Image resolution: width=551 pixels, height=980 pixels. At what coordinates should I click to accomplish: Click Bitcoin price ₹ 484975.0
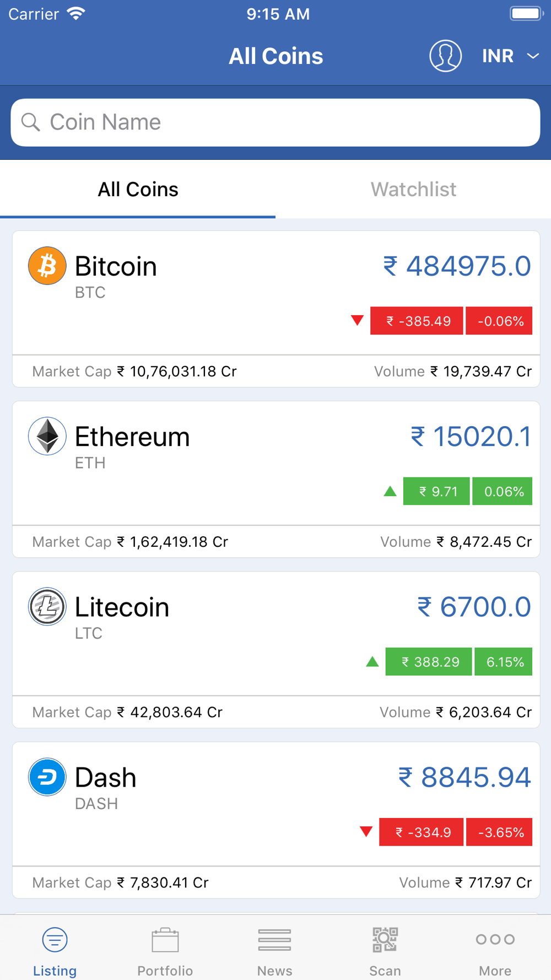tap(457, 266)
